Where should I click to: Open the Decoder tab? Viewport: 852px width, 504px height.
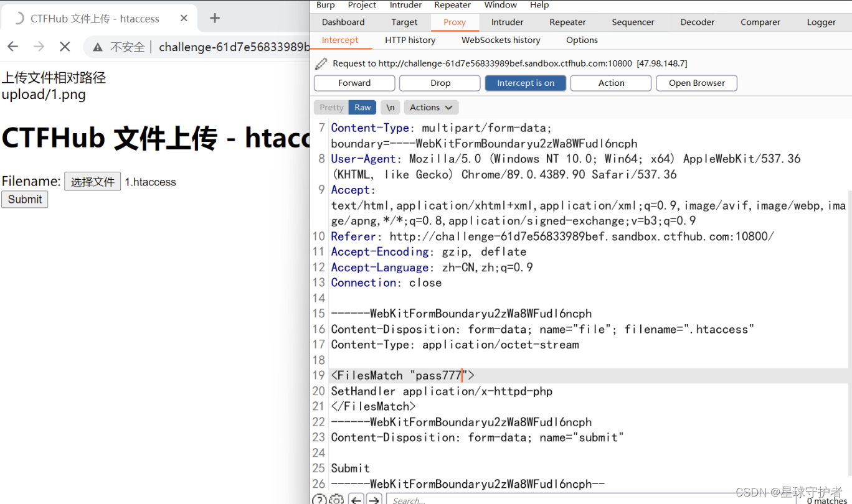tap(698, 22)
